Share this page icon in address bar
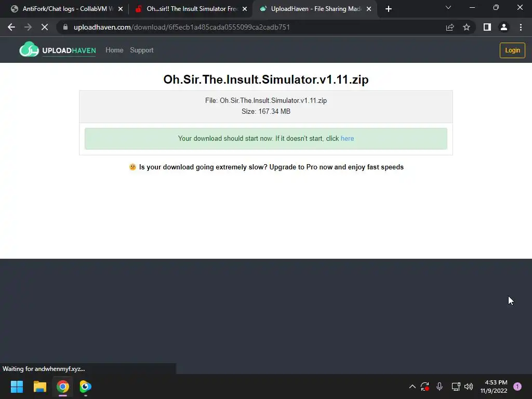The height and width of the screenshot is (399, 532). pos(450,27)
